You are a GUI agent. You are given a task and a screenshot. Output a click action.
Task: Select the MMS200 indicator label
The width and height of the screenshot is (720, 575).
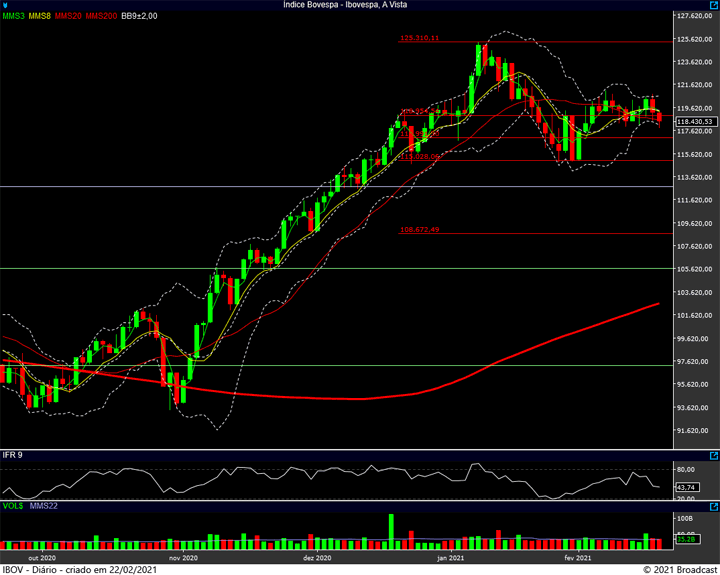pos(101,17)
